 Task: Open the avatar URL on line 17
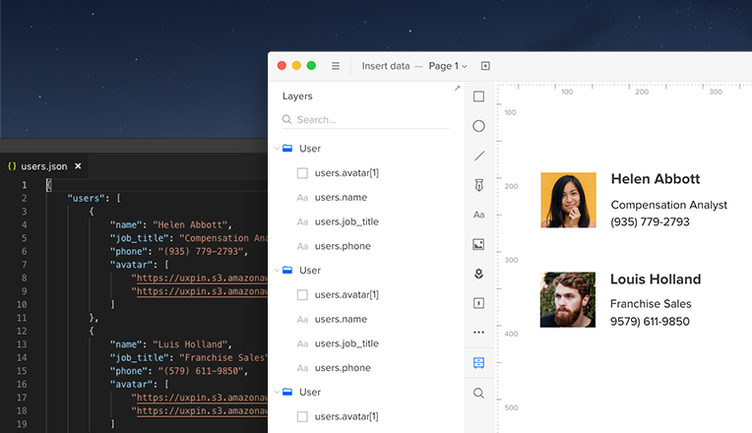tap(200, 398)
